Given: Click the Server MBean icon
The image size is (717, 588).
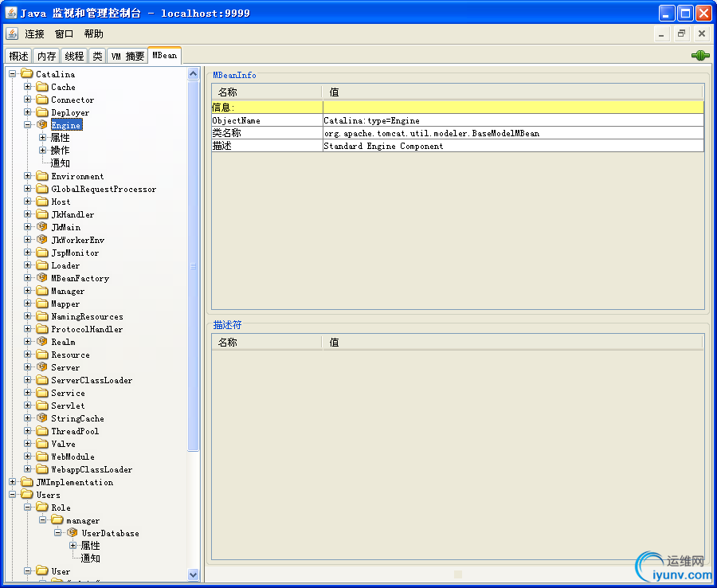Looking at the screenshot, I should point(42,367).
